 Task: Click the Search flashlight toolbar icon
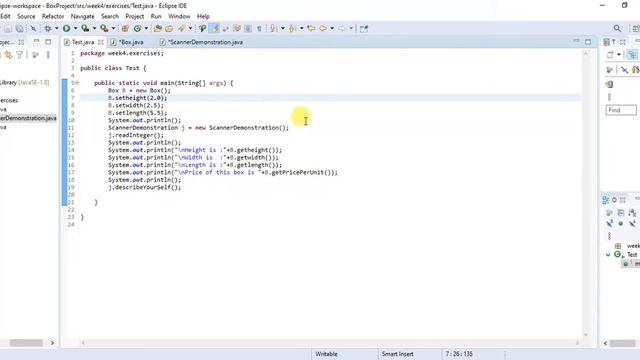click(182, 28)
